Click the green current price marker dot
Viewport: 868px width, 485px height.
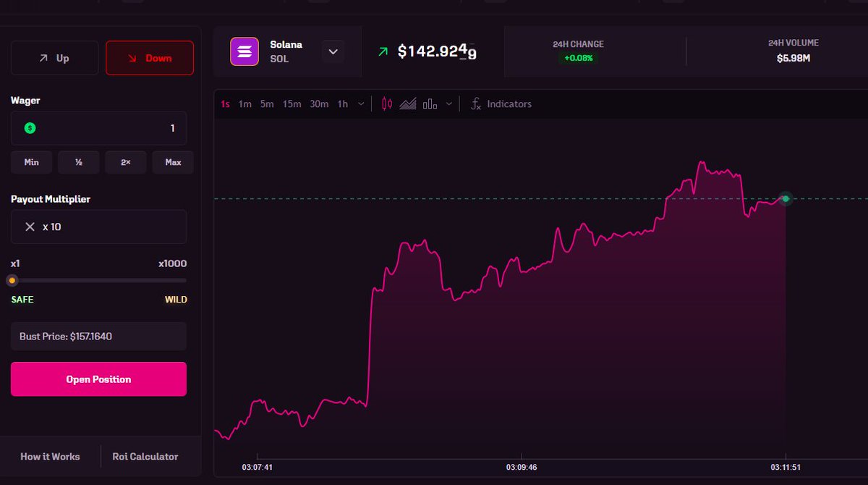coord(786,198)
